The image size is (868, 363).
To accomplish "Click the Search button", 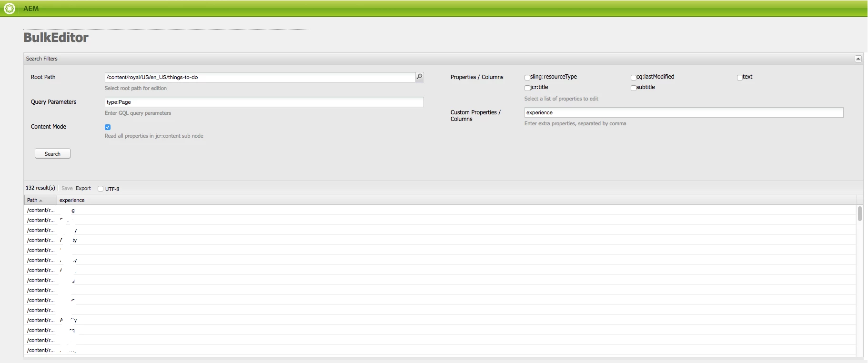I will click(52, 153).
